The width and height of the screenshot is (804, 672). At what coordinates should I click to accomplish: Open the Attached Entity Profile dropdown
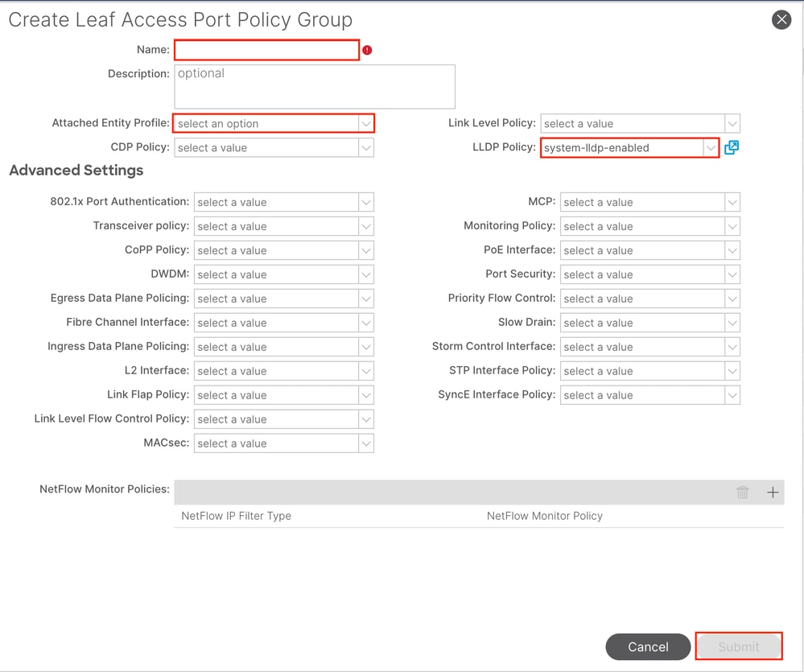[x=274, y=124]
